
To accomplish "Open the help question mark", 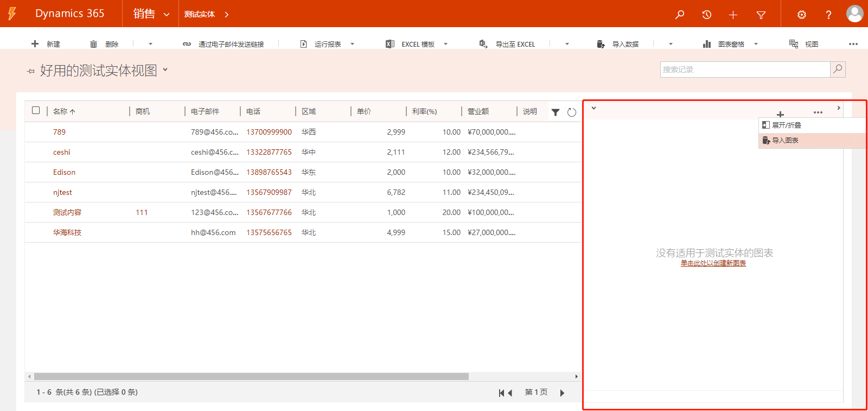I will click(x=828, y=15).
